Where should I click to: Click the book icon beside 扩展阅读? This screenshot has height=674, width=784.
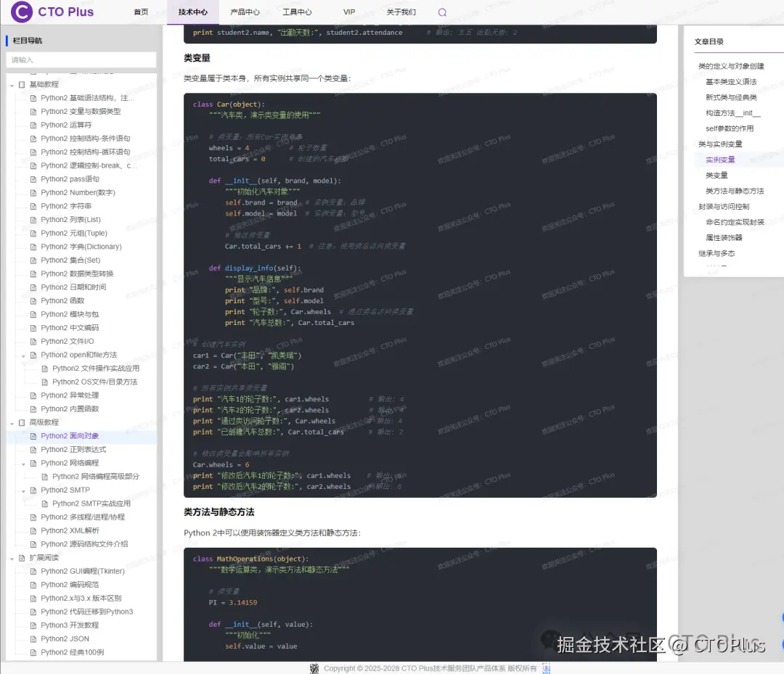point(22,558)
